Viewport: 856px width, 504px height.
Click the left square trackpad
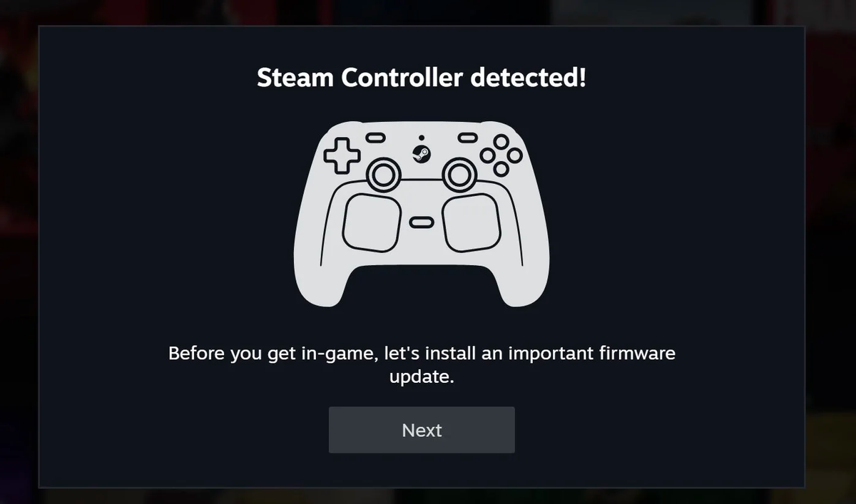click(x=371, y=222)
